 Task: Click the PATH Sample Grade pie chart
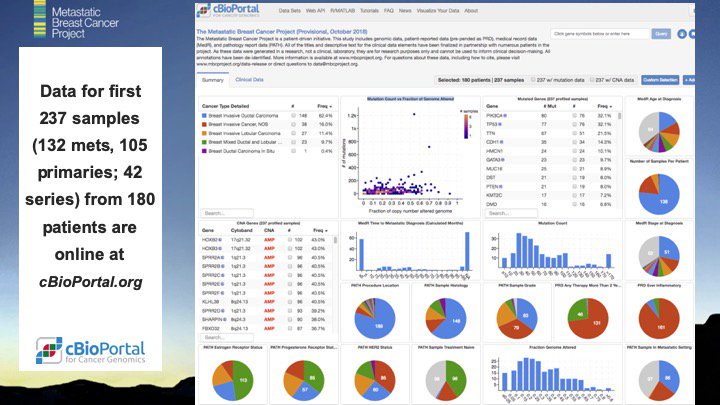pyautogui.click(x=517, y=318)
